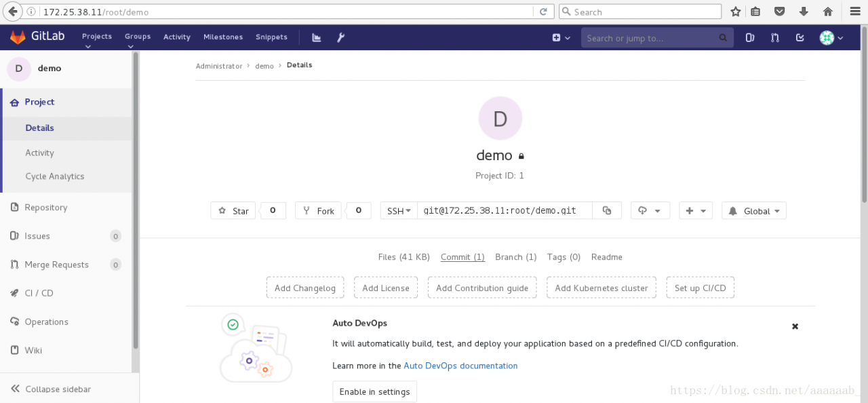Open the Projects dropdown in navbar
The width and height of the screenshot is (868, 403).
(x=97, y=39)
